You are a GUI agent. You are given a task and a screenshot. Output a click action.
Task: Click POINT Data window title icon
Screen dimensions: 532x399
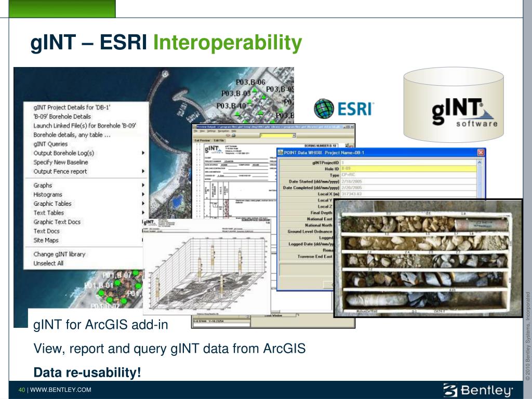point(280,153)
